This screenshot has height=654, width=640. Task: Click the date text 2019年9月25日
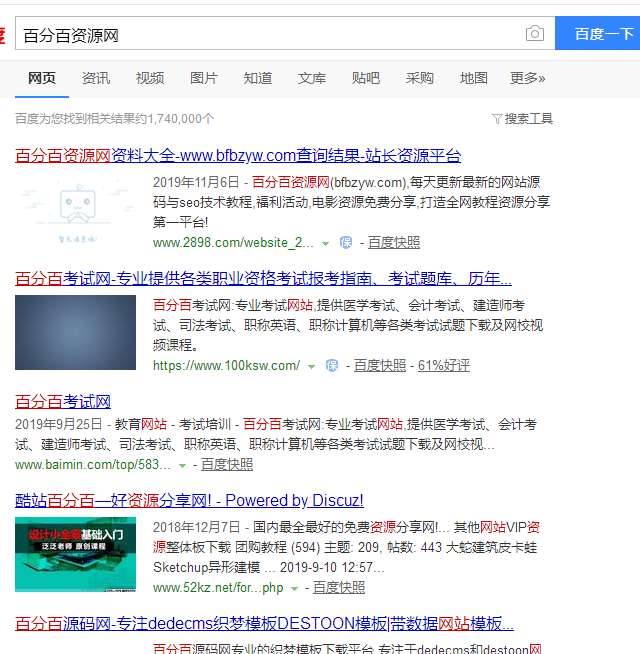[58, 424]
